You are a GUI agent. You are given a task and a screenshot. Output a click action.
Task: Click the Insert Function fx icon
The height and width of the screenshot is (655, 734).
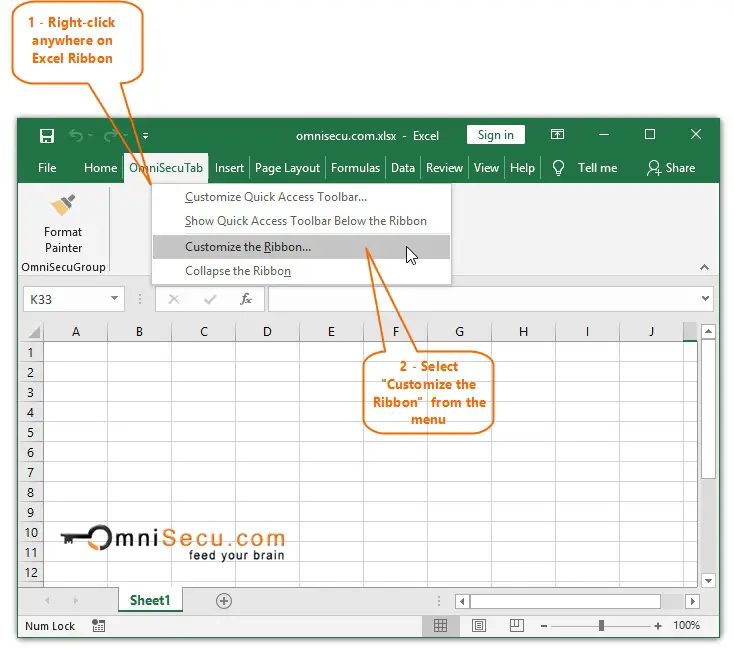[x=246, y=299]
